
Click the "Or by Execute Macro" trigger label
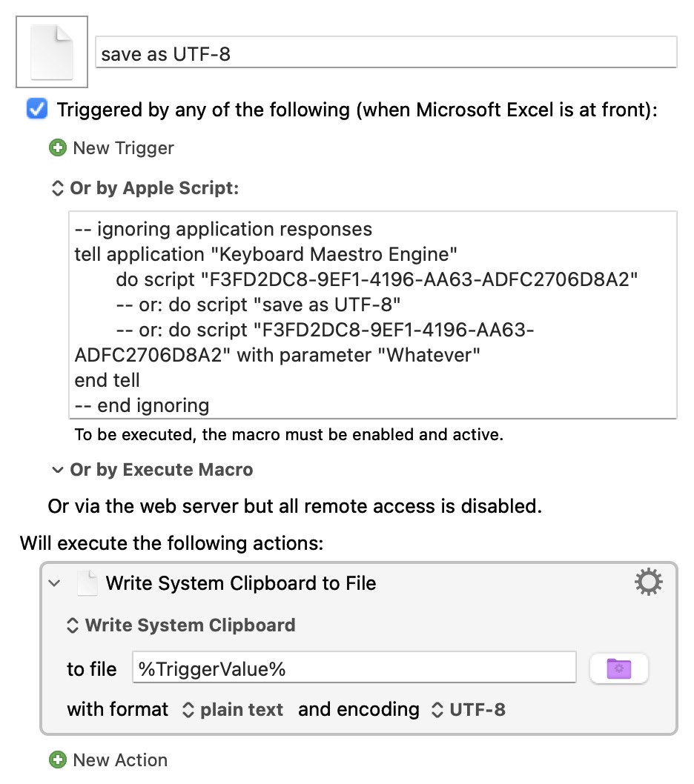161,470
